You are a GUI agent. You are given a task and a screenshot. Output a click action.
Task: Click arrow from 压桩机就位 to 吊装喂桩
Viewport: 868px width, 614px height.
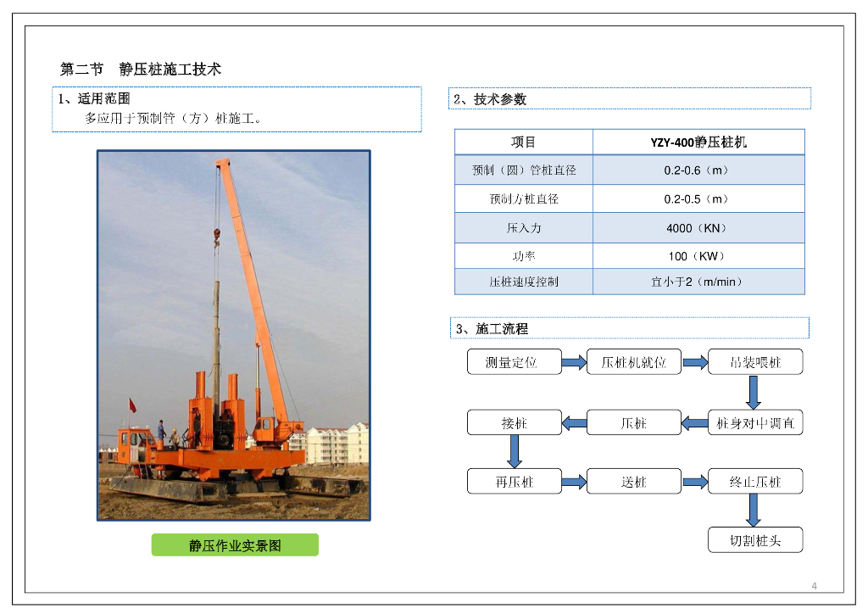pos(695,363)
